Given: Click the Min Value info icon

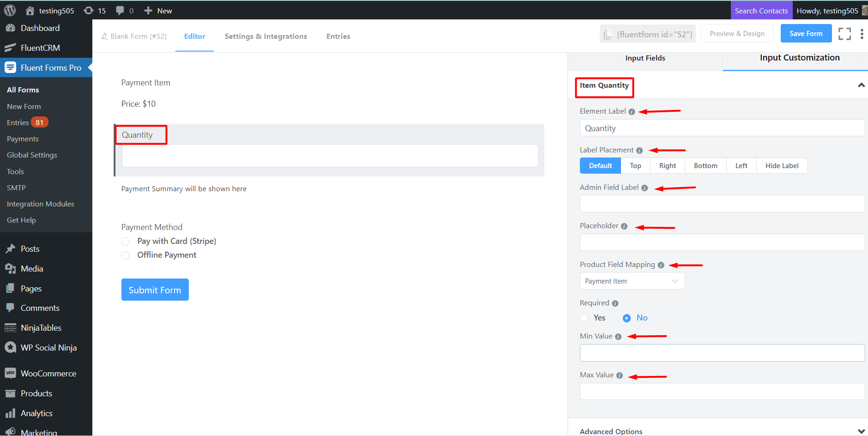Looking at the screenshot, I should pyautogui.click(x=618, y=337).
